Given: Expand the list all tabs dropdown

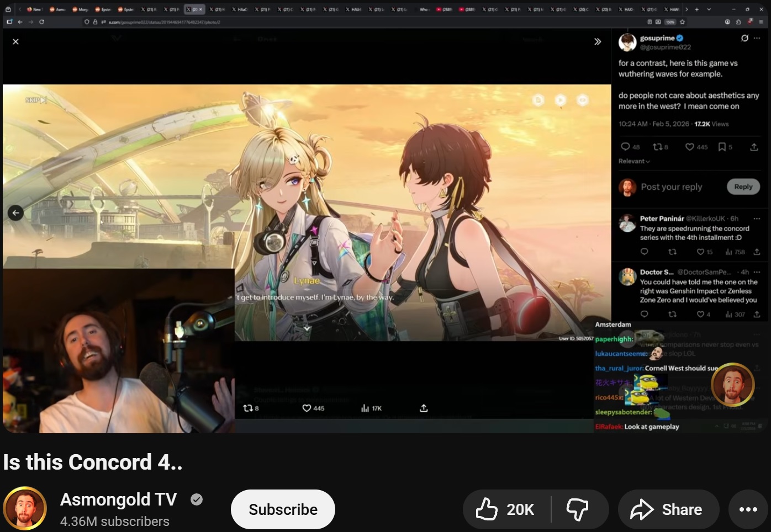Looking at the screenshot, I should click(709, 9).
